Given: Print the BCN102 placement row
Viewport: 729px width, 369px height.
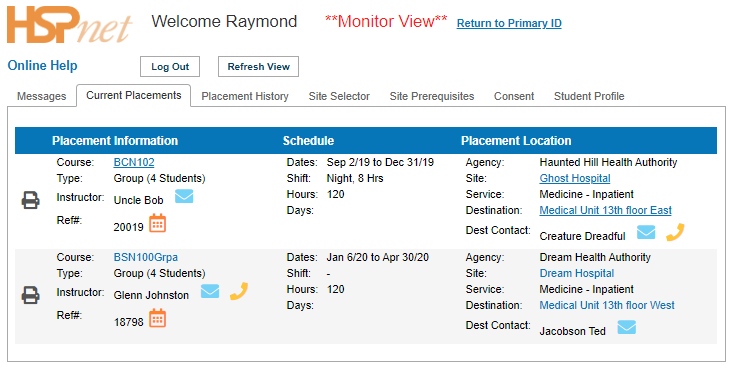Looking at the screenshot, I should pyautogui.click(x=31, y=200).
